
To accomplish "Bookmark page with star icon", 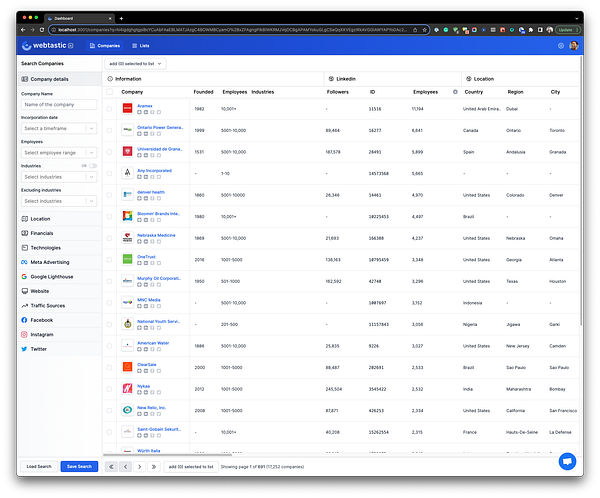I will click(424, 30).
